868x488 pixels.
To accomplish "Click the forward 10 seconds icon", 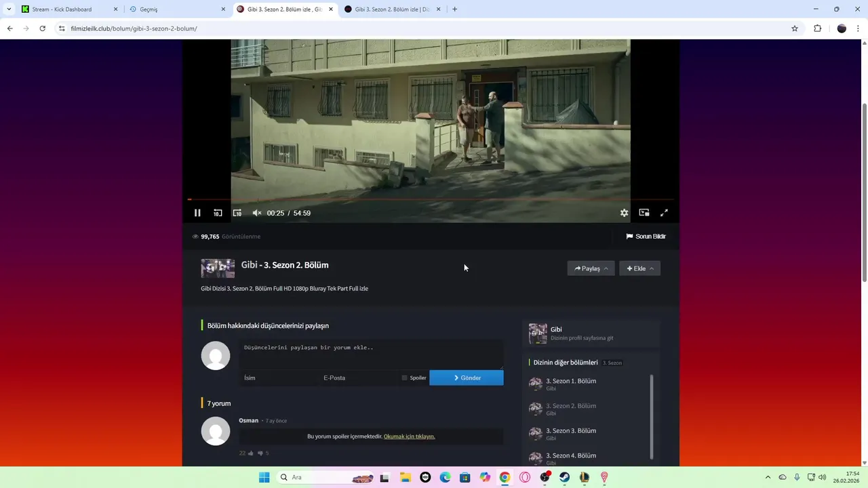I will (x=237, y=213).
